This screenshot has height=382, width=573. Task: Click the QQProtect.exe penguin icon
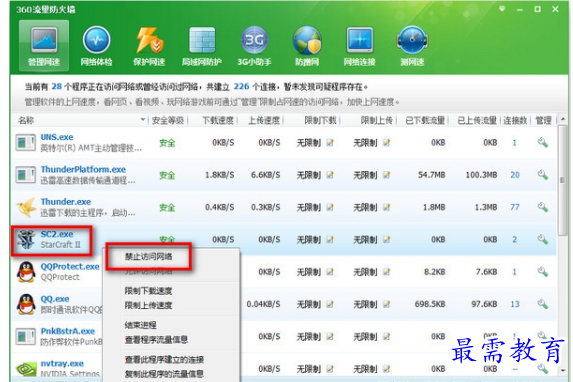(26, 272)
